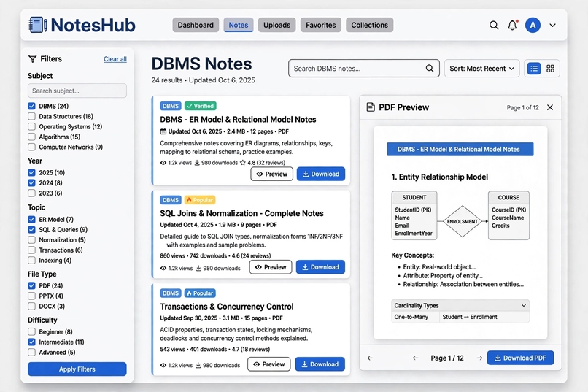Viewport: 588px width, 392px height.
Task: Download Transactions & Concurrency Control notes
Action: coord(320,364)
